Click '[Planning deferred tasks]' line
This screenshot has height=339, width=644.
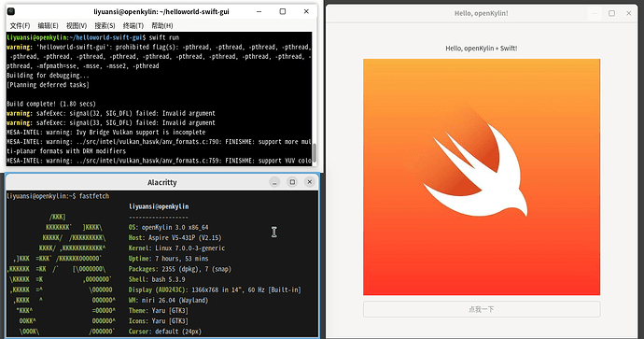[48, 85]
